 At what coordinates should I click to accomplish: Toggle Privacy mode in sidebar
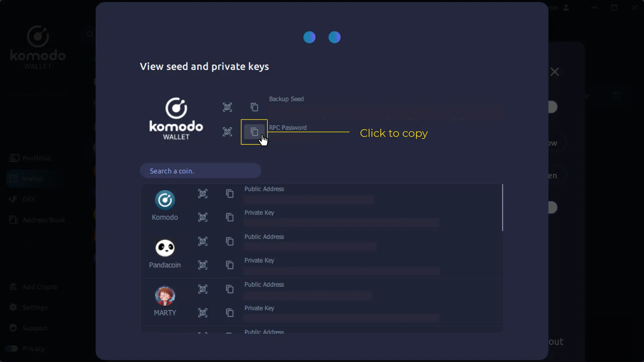(x=12, y=348)
